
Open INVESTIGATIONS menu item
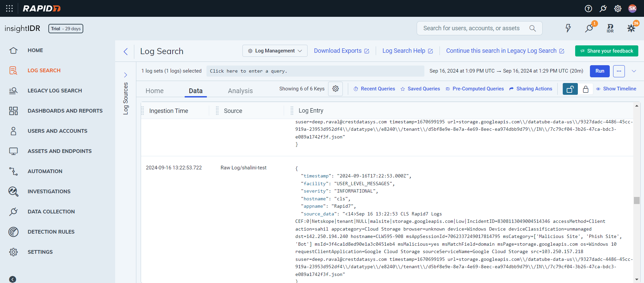49,192
